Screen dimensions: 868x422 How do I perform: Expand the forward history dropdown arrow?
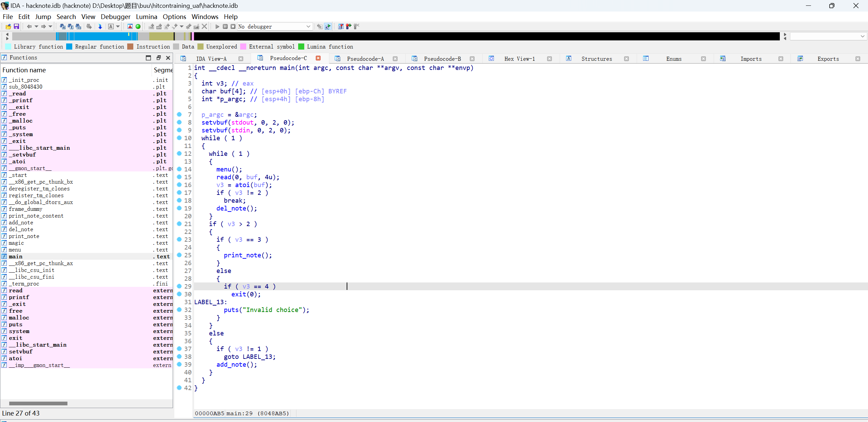pos(50,26)
